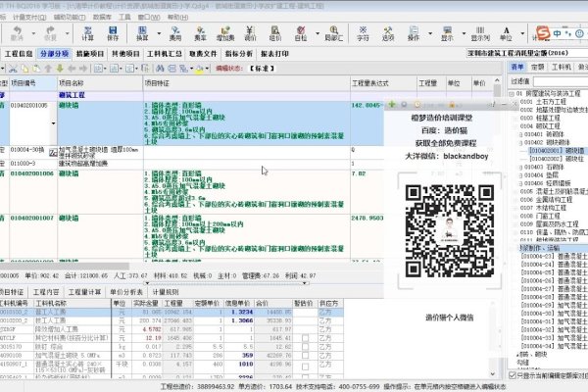Open the 数据库 menu

point(102,18)
